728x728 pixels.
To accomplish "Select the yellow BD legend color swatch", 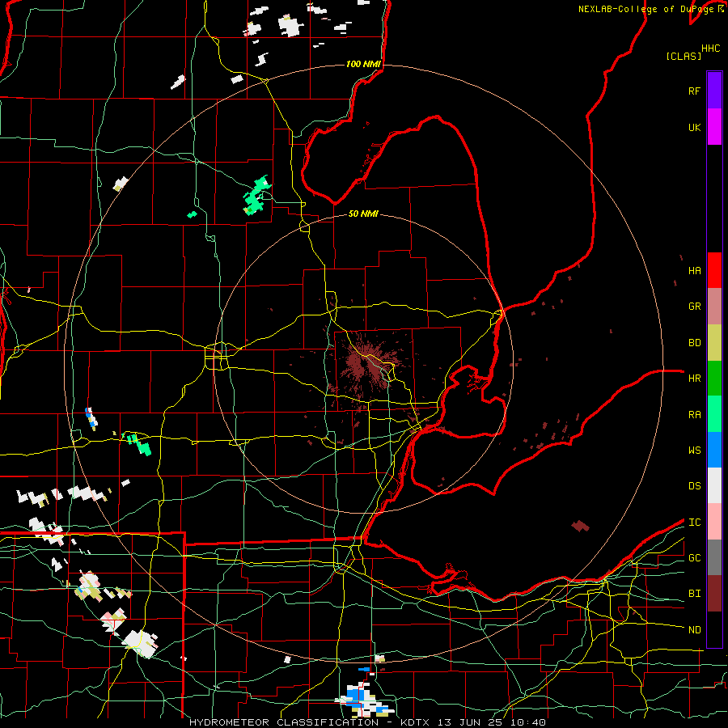I will [x=714, y=343].
